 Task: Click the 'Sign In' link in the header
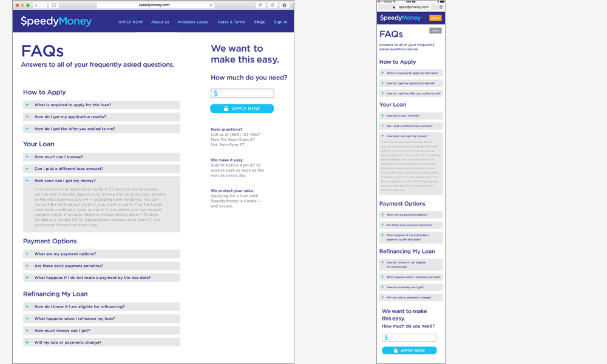280,22
